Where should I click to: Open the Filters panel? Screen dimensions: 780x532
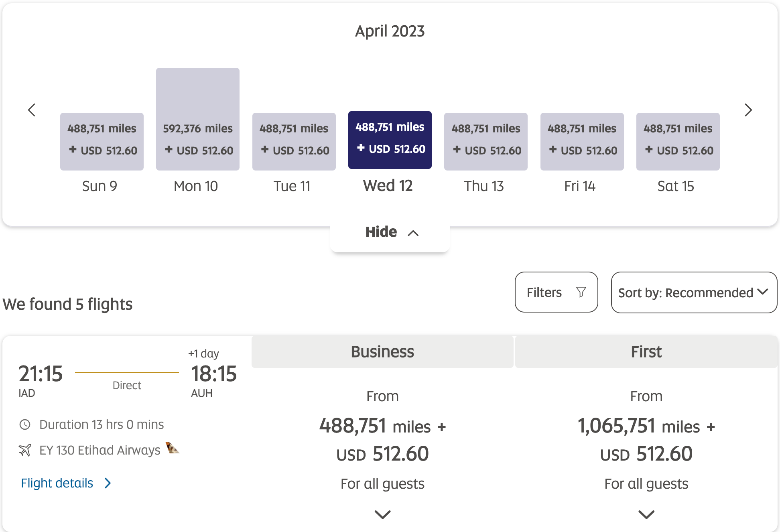point(556,292)
